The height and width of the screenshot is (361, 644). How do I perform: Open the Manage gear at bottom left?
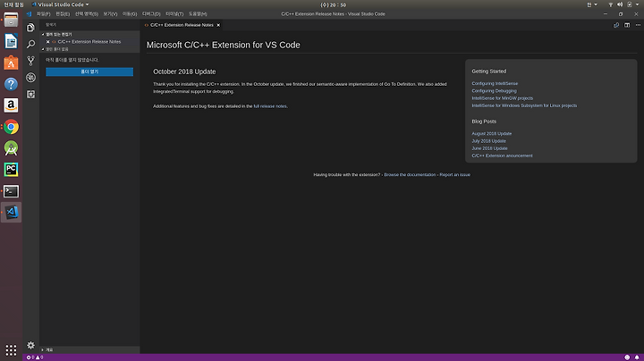[30, 345]
